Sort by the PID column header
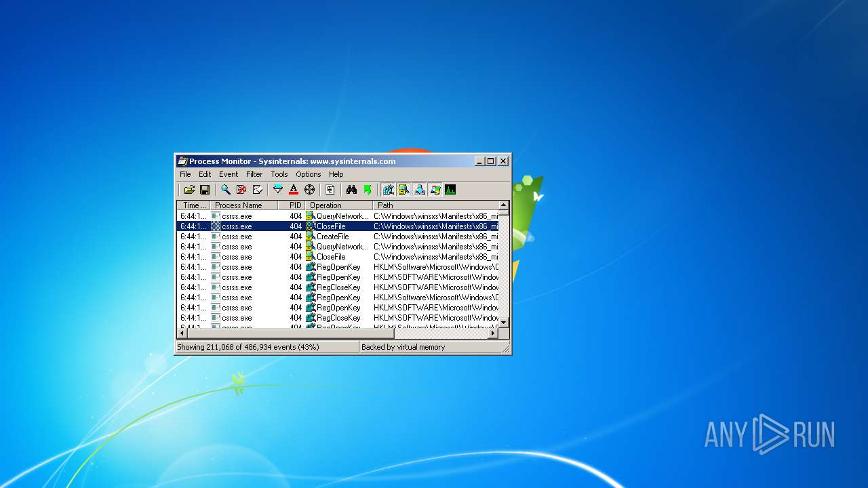Viewport: 868px width, 488px height. click(292, 205)
